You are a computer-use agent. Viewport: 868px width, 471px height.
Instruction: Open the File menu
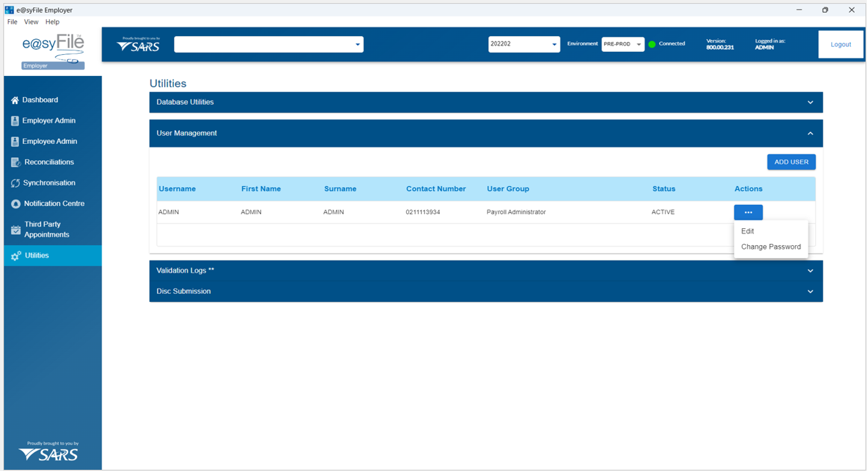[12, 22]
